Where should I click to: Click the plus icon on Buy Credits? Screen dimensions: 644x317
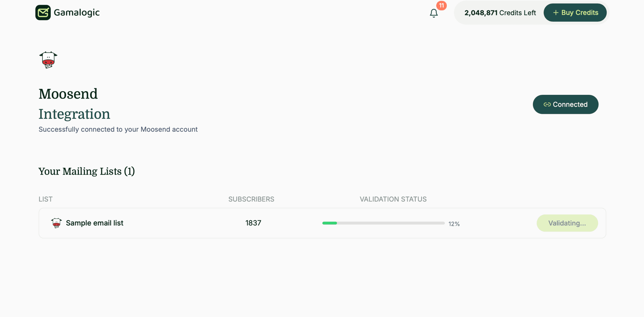point(555,12)
